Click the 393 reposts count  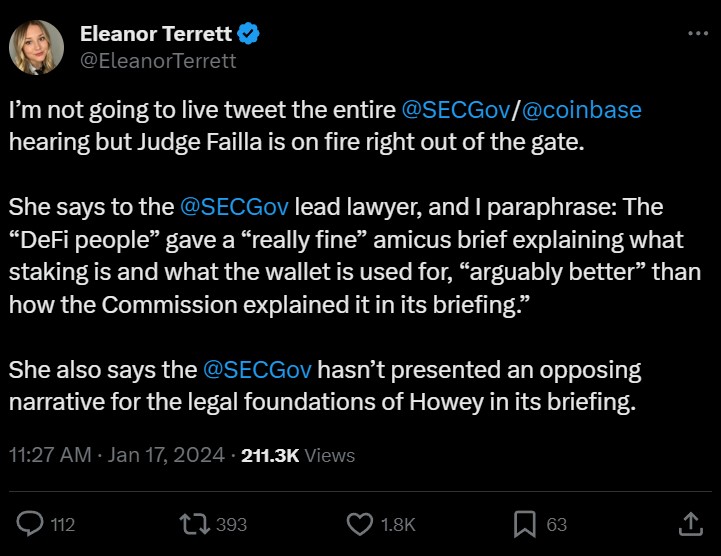231,524
